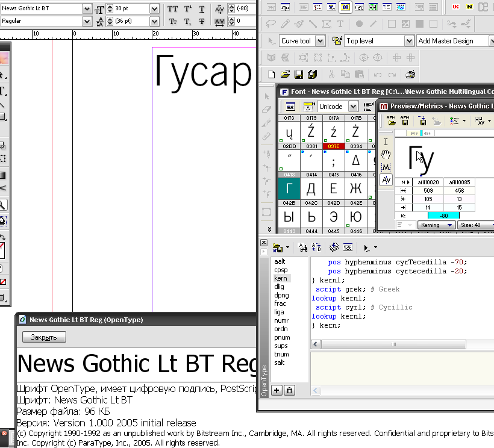Click the yellow N icon in FontLab toolbar
This screenshot has height=448, width=494.
pyautogui.click(x=469, y=7)
